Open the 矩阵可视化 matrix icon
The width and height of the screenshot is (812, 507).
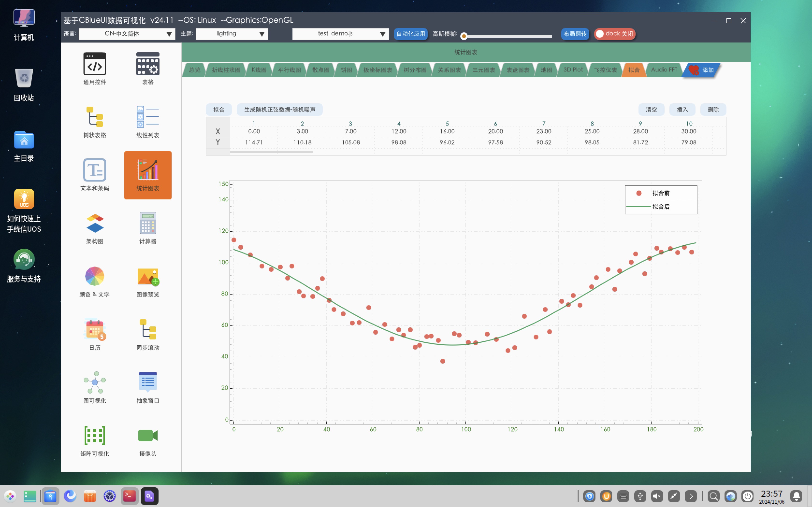tap(94, 436)
